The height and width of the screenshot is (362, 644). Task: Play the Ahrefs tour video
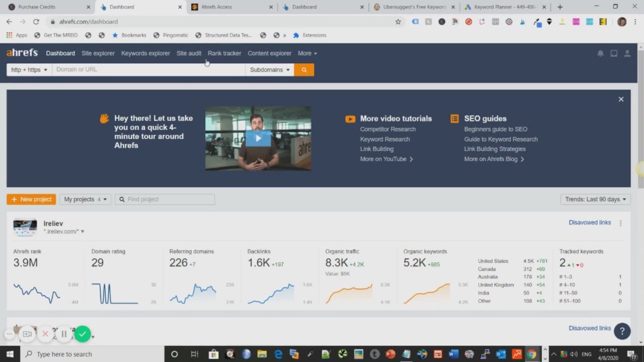(x=258, y=138)
